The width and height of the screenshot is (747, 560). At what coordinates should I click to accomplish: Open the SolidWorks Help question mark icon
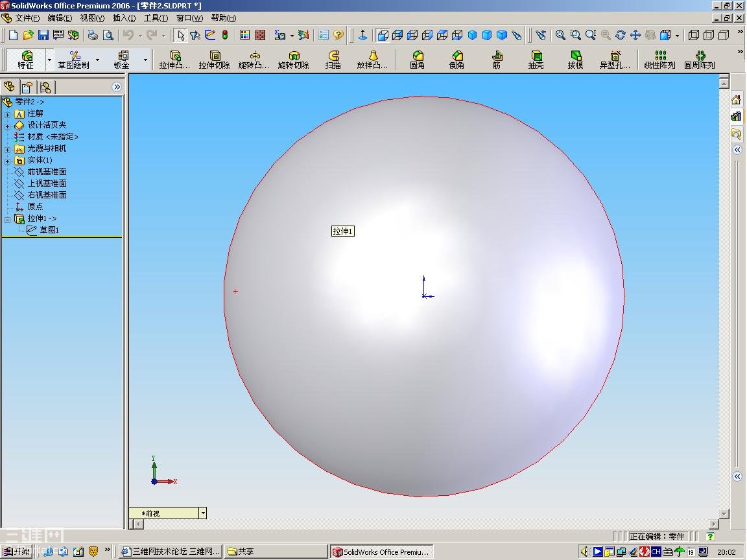pos(338,35)
